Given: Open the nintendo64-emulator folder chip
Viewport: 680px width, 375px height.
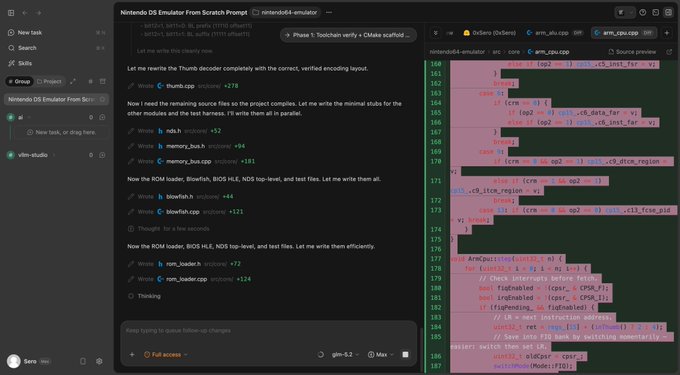Looking at the screenshot, I should pyautogui.click(x=285, y=13).
